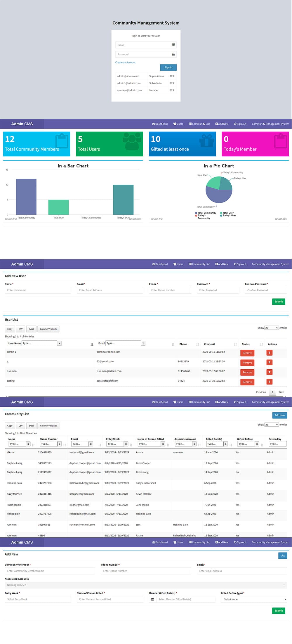292x644 pixels.
Task: Click the clipboard icon on Total Community Members card
Action: coord(62,141)
